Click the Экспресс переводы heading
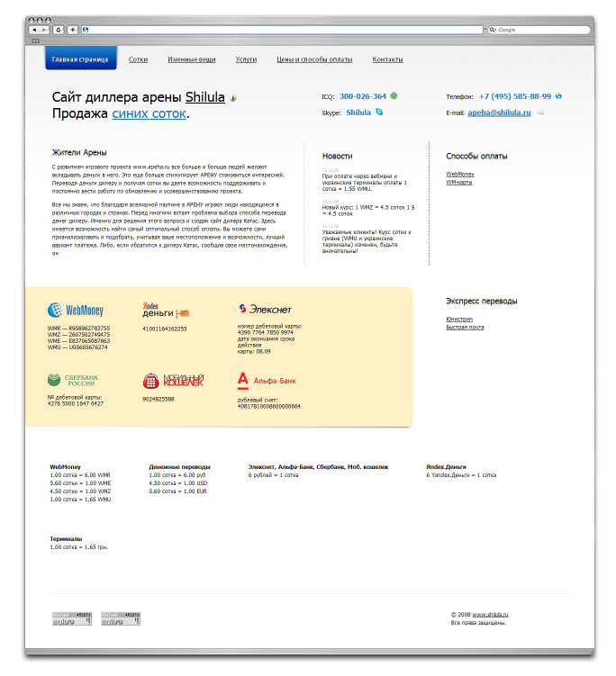The height and width of the screenshot is (676, 616). point(482,301)
